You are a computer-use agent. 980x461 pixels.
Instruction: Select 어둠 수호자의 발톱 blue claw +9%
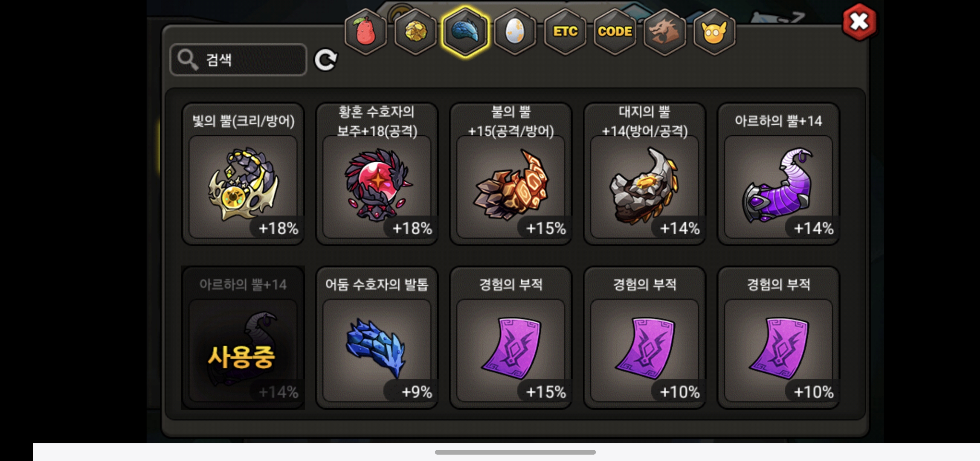[x=377, y=338]
